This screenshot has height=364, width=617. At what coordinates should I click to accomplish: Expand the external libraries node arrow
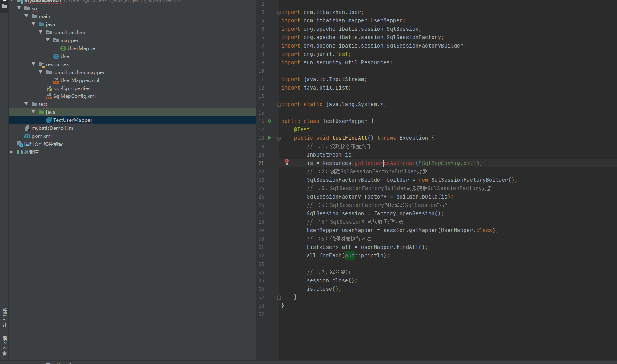click(12, 152)
